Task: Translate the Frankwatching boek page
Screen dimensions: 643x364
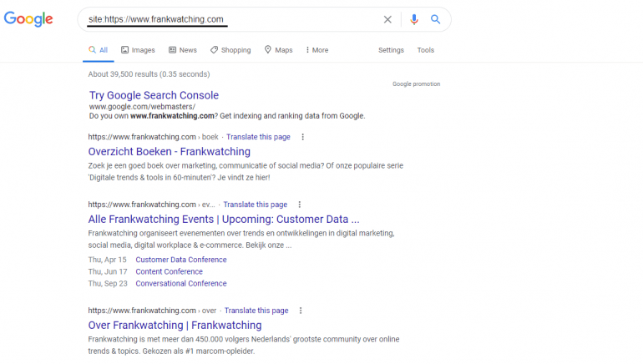Action: [x=258, y=137]
